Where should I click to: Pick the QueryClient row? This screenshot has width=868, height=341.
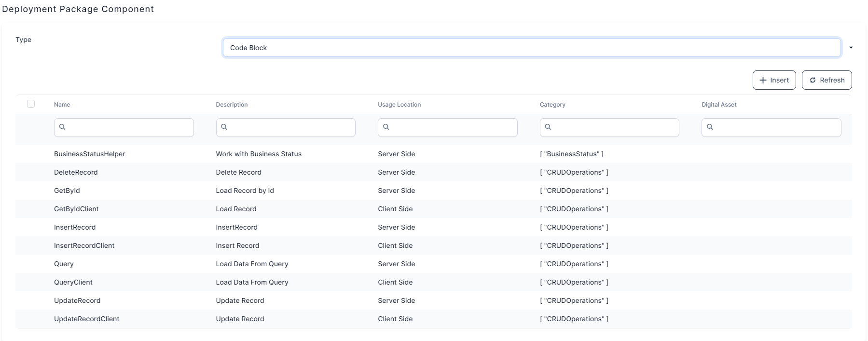pos(73,282)
